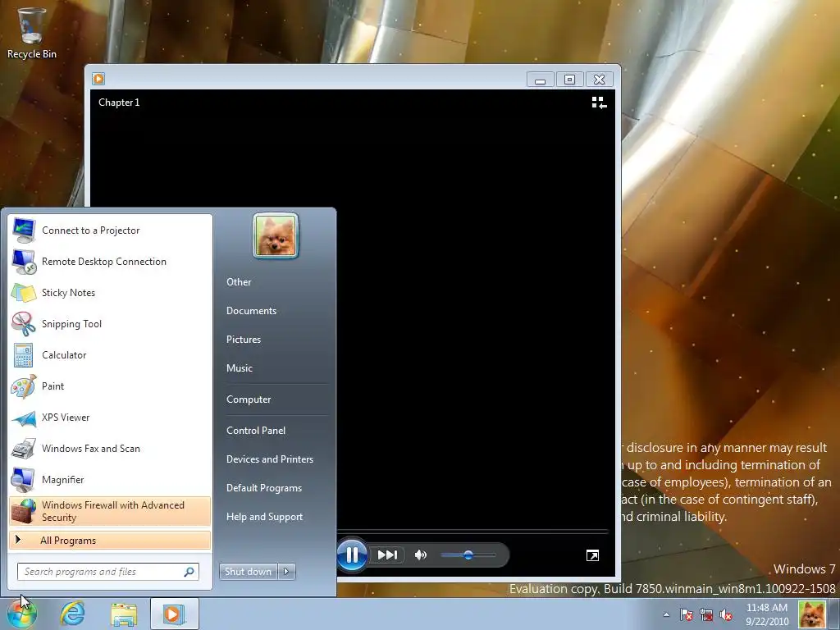Close the Media Player window
This screenshot has height=630, width=840.
(599, 80)
